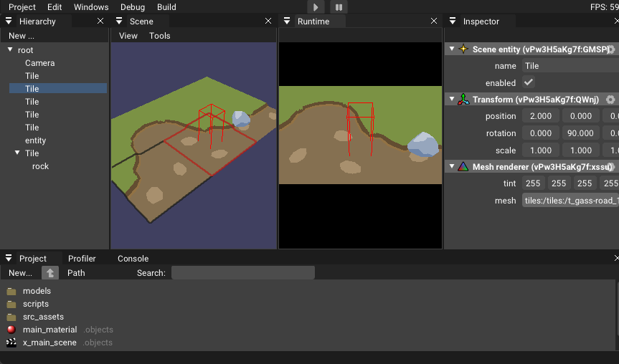The height and width of the screenshot is (364, 619).
Task: Edit the position X value 2.000
Action: click(540, 116)
